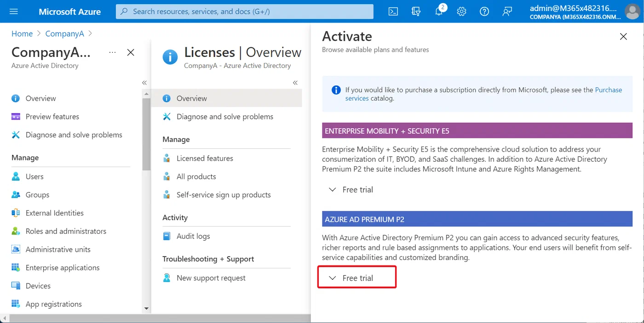Collapse the CompanyA left menu with double chevron
The height and width of the screenshot is (323, 644).
click(144, 83)
